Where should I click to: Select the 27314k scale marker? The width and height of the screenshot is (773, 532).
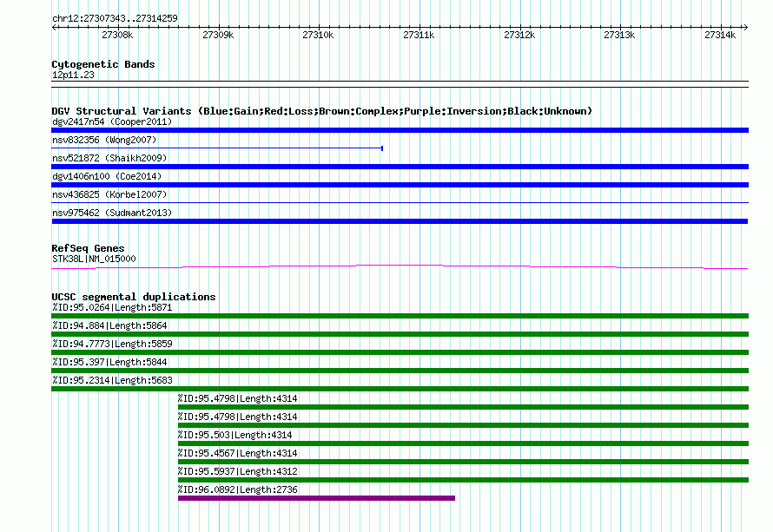(x=720, y=35)
